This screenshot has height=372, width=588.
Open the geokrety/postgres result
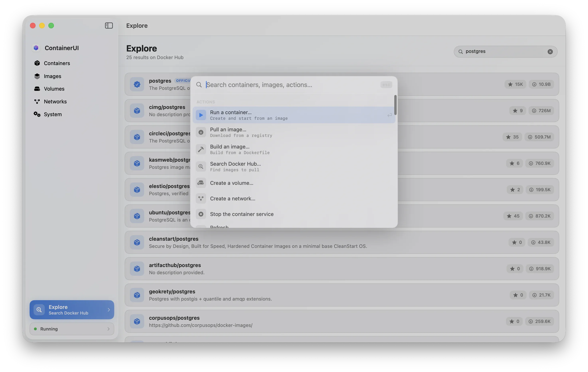coord(342,295)
